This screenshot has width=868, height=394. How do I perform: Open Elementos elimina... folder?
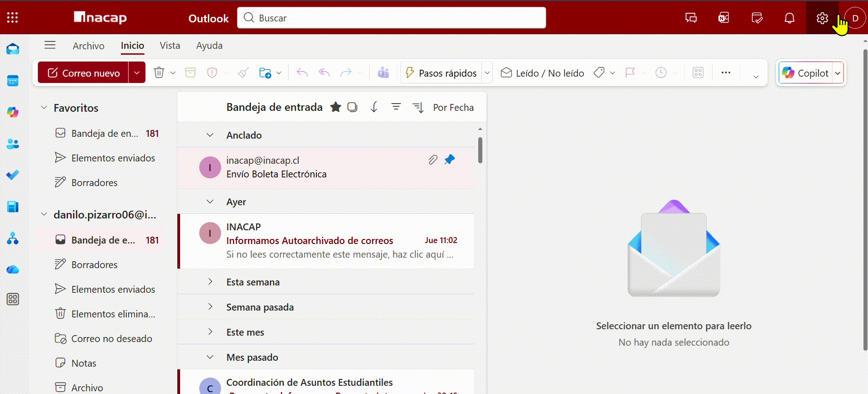[105, 314]
